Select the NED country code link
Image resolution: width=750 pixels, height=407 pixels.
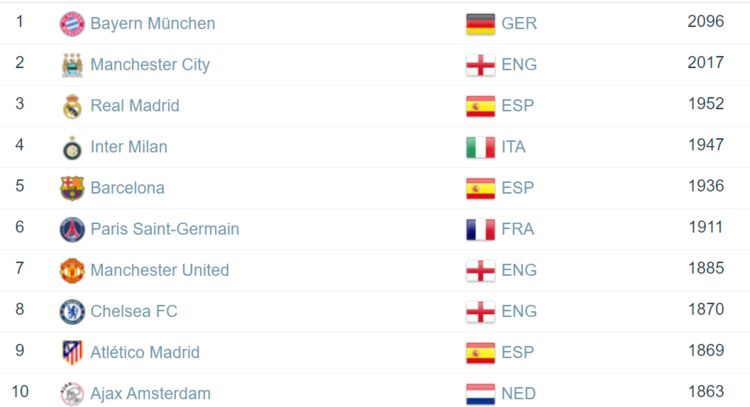519,393
